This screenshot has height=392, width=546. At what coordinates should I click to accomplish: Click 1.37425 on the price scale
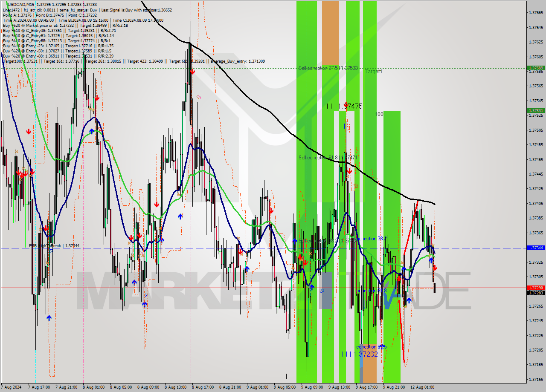pyautogui.click(x=536, y=188)
